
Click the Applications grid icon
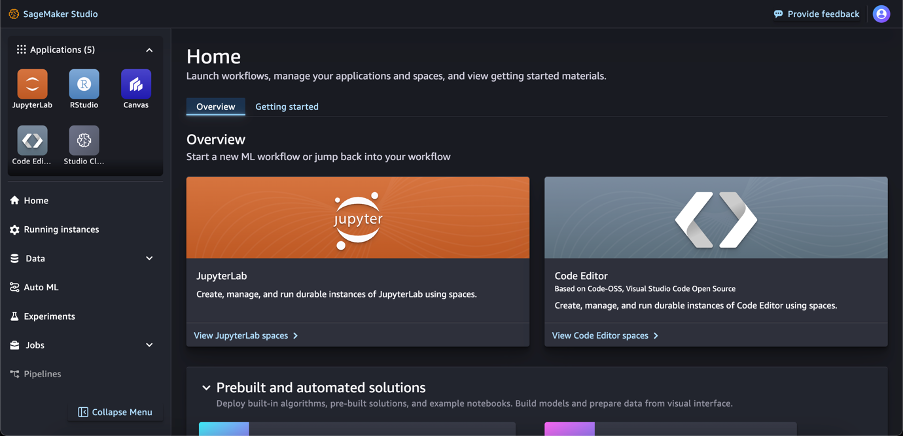(x=21, y=50)
